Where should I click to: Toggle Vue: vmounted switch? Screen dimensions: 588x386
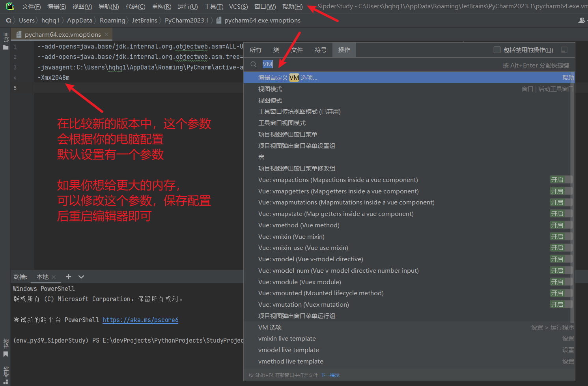click(561, 293)
